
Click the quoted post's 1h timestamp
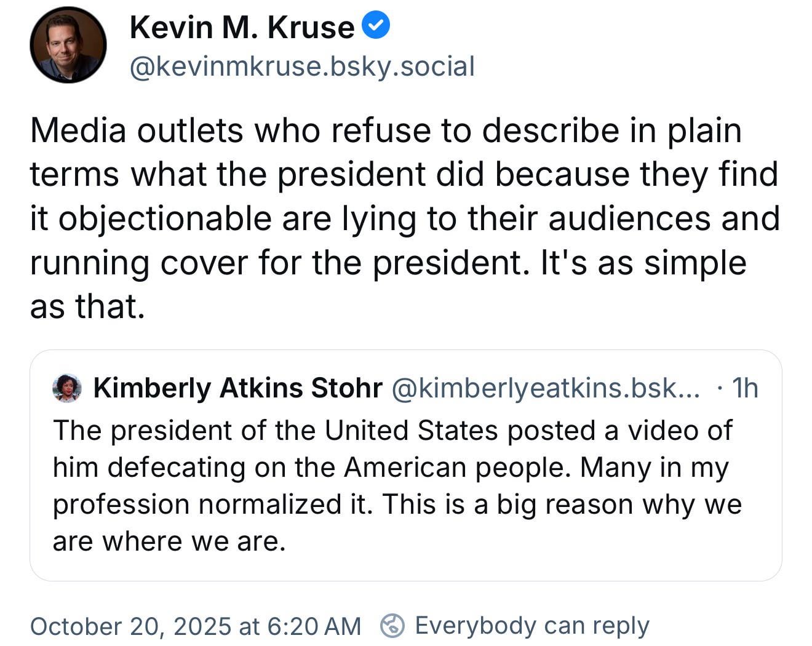[x=746, y=388]
